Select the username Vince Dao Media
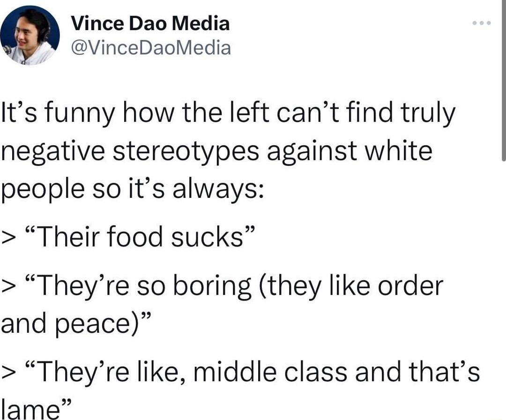The image size is (506, 420). click(x=150, y=23)
